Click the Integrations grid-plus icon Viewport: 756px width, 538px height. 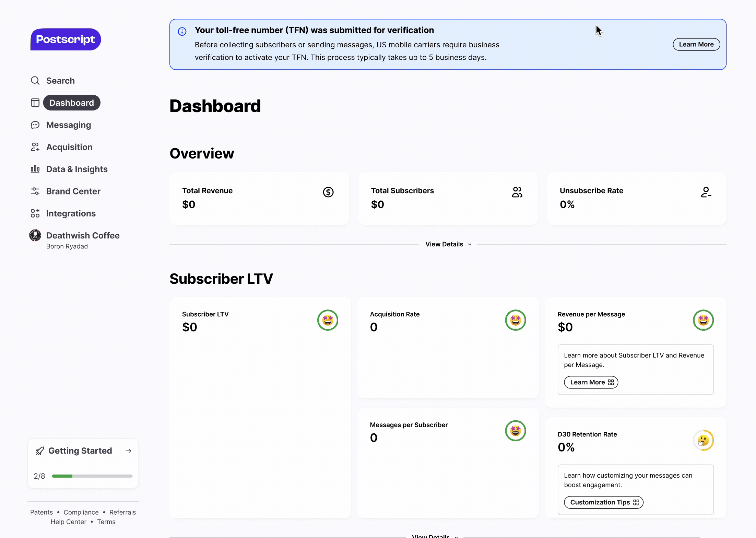click(35, 213)
